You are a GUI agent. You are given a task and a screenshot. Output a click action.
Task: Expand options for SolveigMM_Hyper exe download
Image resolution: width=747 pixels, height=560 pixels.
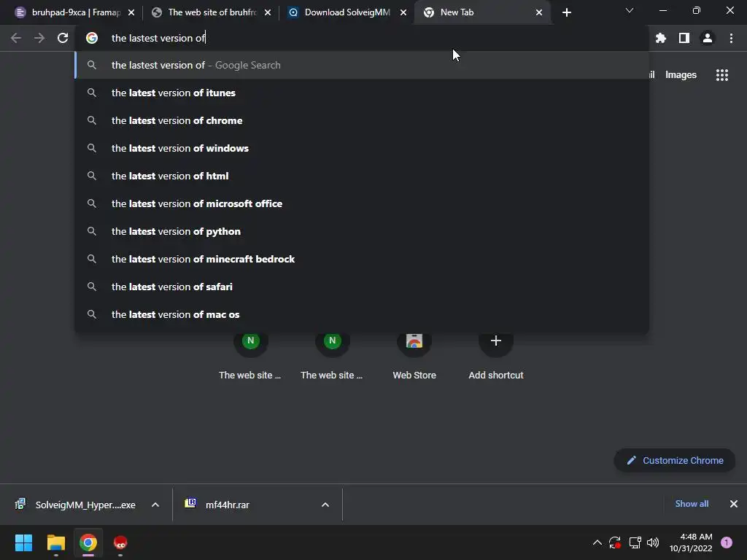(155, 505)
